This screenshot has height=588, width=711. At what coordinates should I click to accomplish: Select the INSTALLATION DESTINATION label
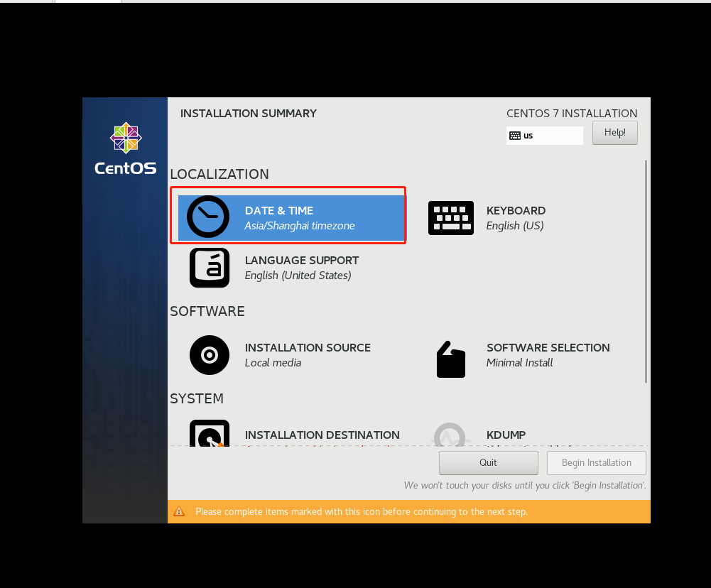322,435
